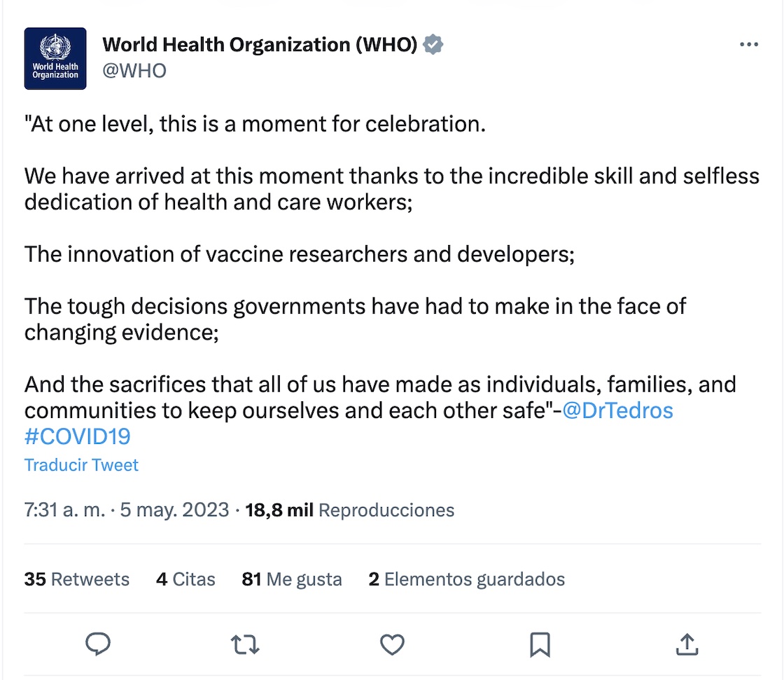Screen dimensions: 784x680
Task: Like the tweet with heart icon
Action: (392, 644)
